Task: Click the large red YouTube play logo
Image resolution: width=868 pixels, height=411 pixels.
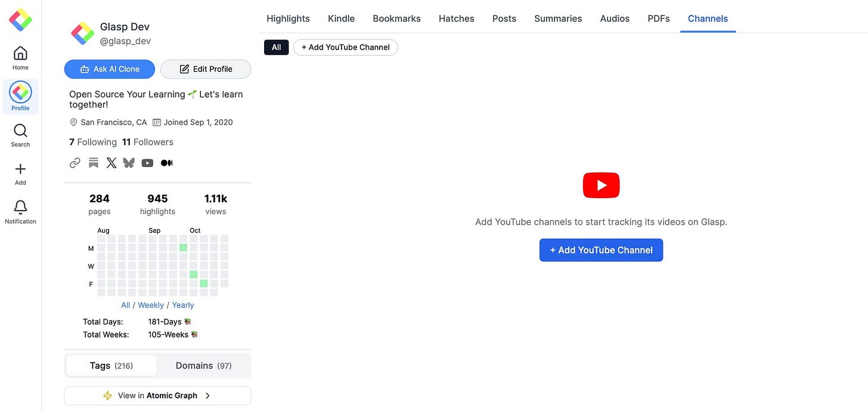Action: pos(601,185)
